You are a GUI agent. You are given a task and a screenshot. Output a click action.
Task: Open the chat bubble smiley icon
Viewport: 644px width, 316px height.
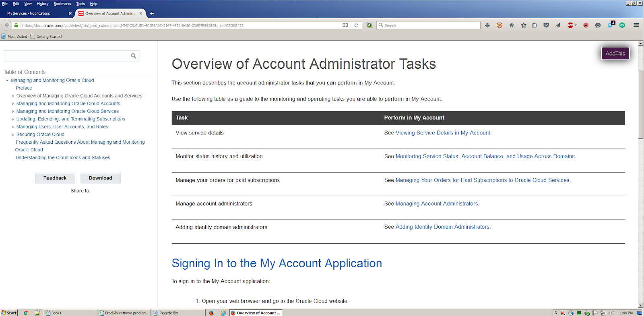click(x=598, y=25)
